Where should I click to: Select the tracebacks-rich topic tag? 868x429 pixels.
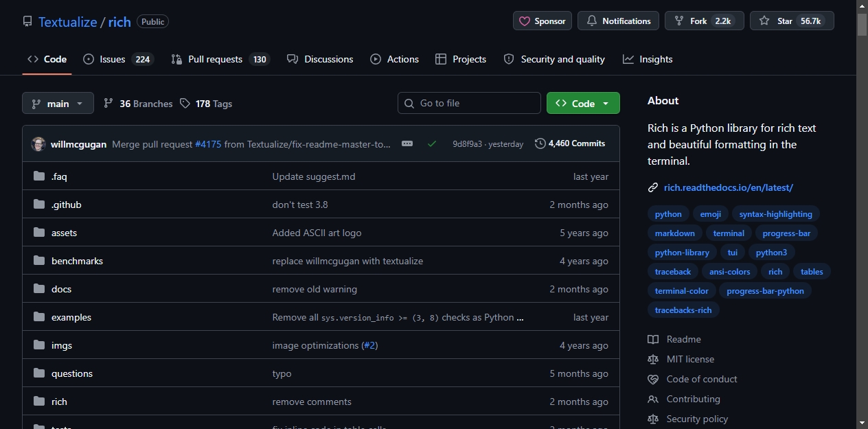683,310
